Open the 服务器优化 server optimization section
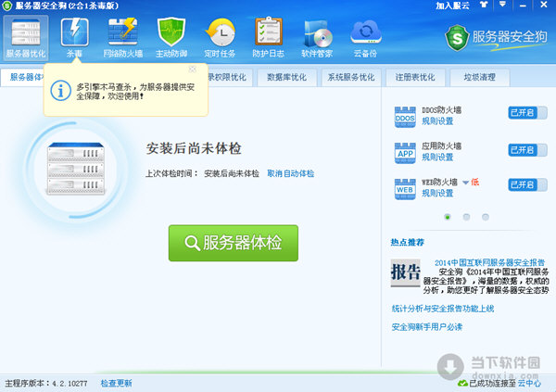 26,38
